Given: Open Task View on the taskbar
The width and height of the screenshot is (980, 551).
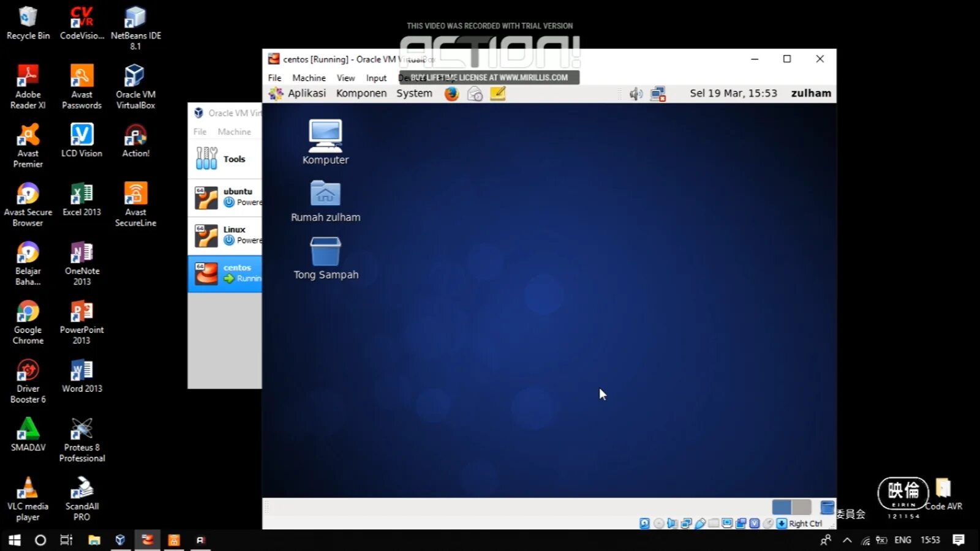Looking at the screenshot, I should click(66, 540).
